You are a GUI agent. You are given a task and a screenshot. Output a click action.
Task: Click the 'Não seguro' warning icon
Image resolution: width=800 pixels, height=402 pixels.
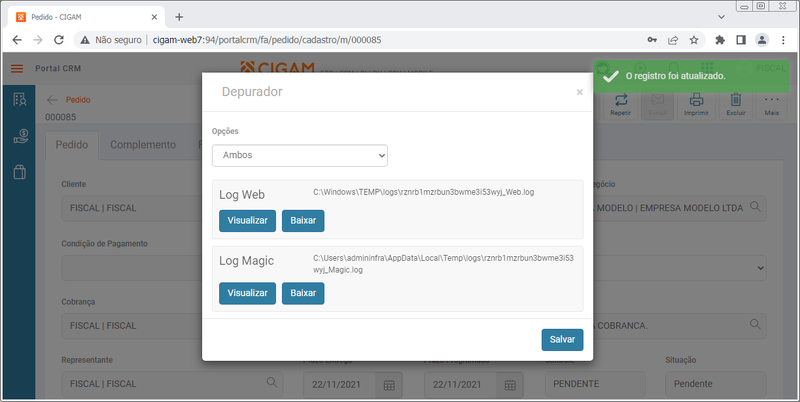click(x=85, y=40)
